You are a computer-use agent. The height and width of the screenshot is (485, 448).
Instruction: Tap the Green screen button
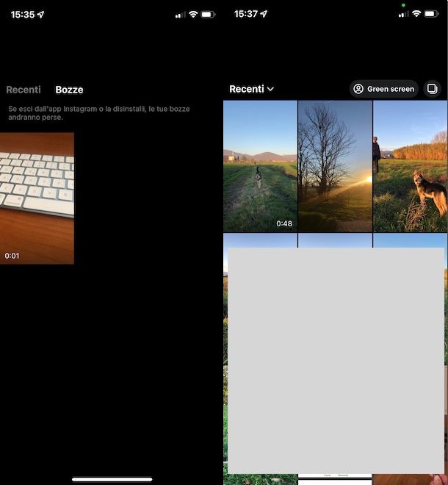[383, 89]
